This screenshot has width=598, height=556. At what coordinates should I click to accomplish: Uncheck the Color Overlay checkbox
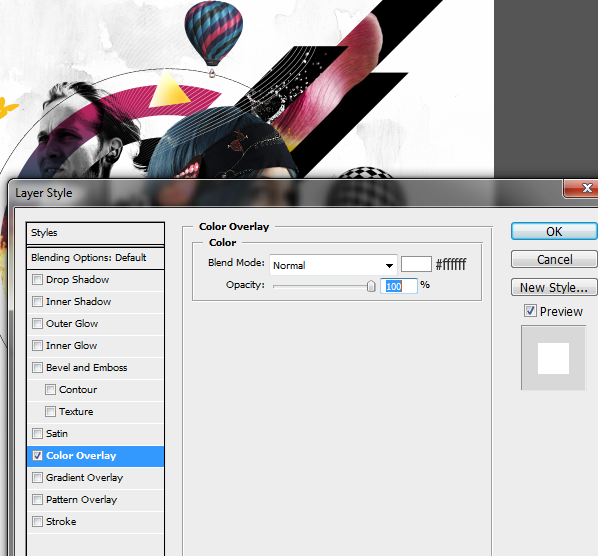click(x=37, y=456)
